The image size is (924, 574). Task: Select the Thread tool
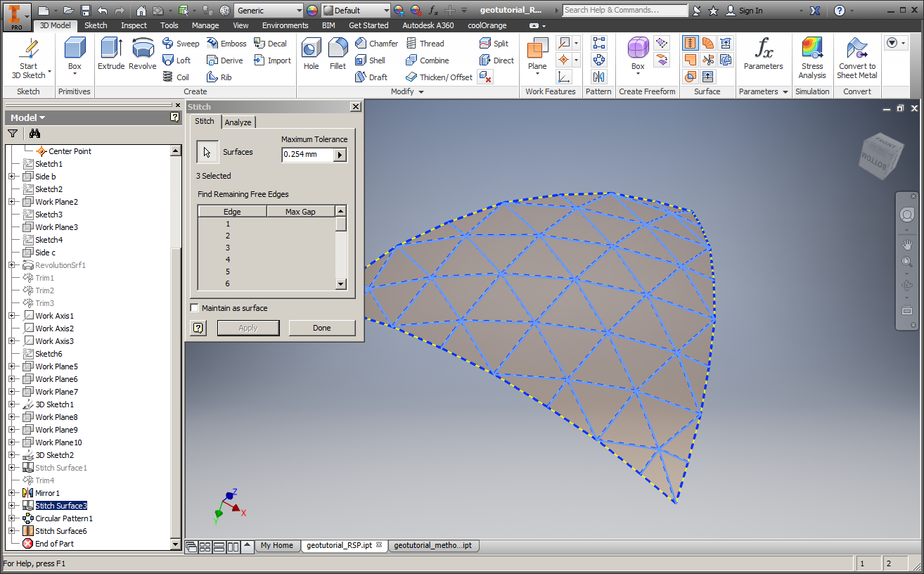(x=425, y=43)
